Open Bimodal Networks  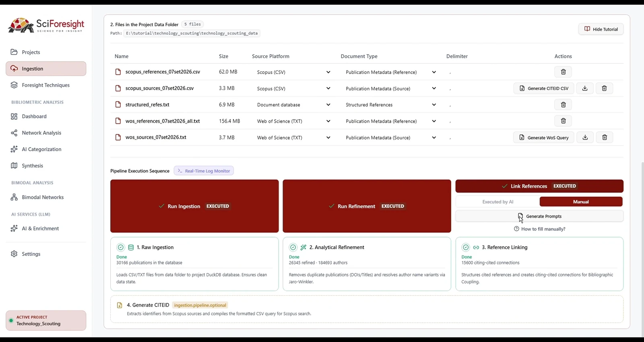(x=46, y=197)
